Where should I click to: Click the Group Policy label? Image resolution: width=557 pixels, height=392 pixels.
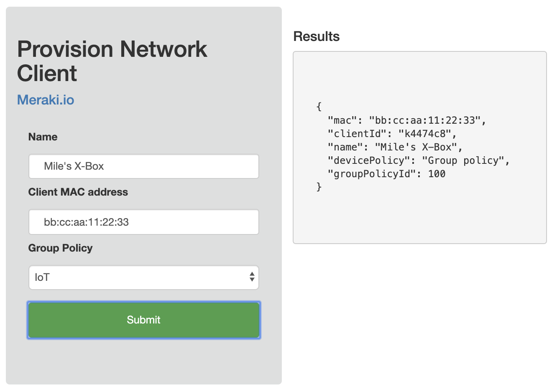coord(60,248)
